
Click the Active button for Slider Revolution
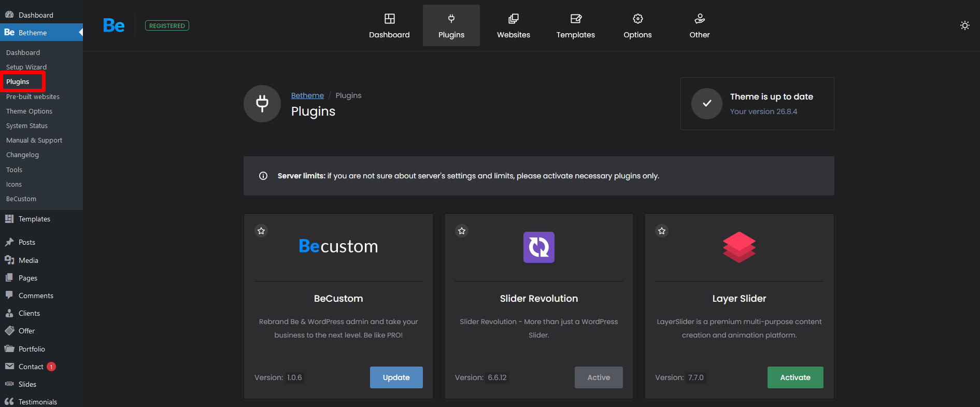(599, 377)
